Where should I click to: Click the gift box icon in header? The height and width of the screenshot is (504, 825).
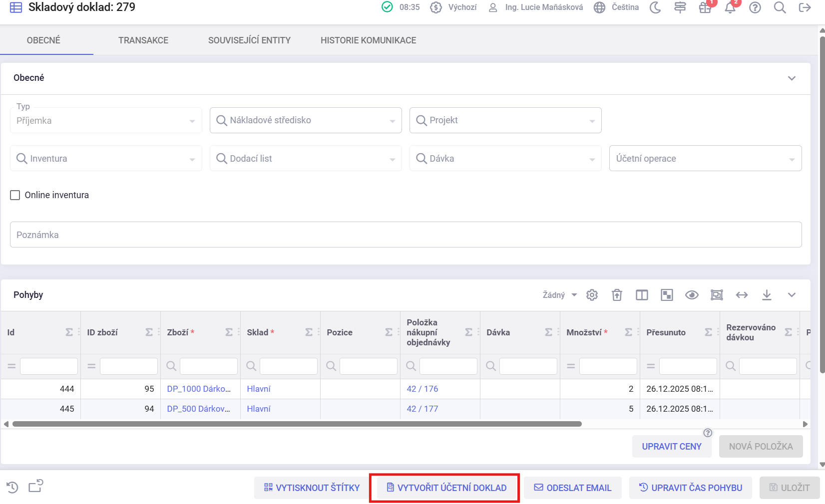[x=705, y=8]
